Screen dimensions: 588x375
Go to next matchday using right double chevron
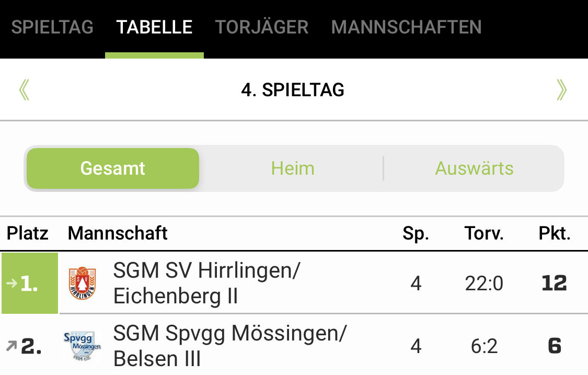561,90
